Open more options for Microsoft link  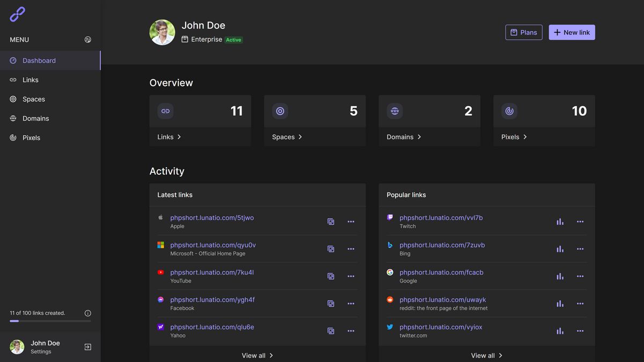tap(351, 249)
